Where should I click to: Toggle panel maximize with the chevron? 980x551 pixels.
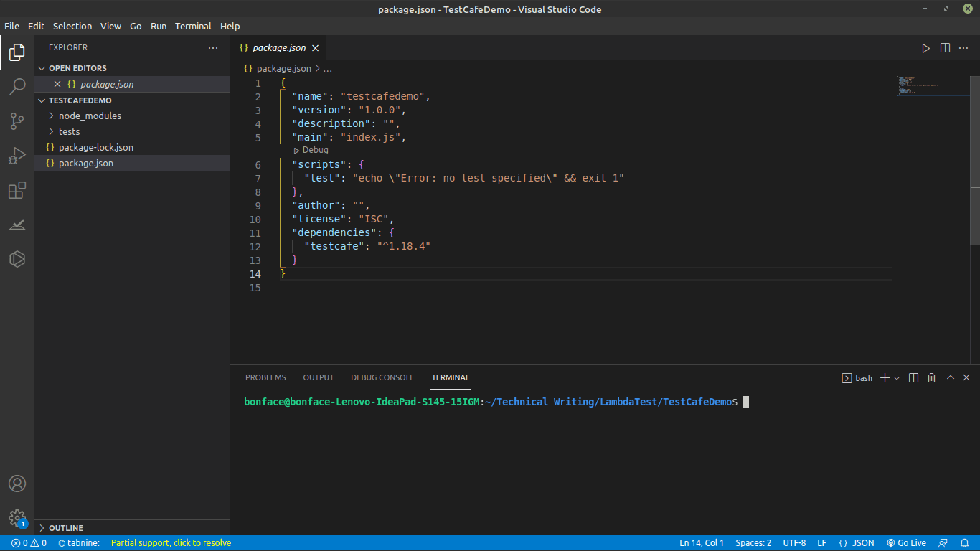[950, 377]
